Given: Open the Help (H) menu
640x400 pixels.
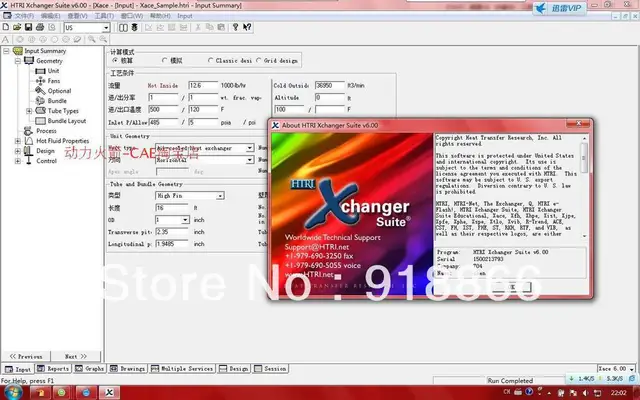Looking at the screenshot, I should pos(160,16).
